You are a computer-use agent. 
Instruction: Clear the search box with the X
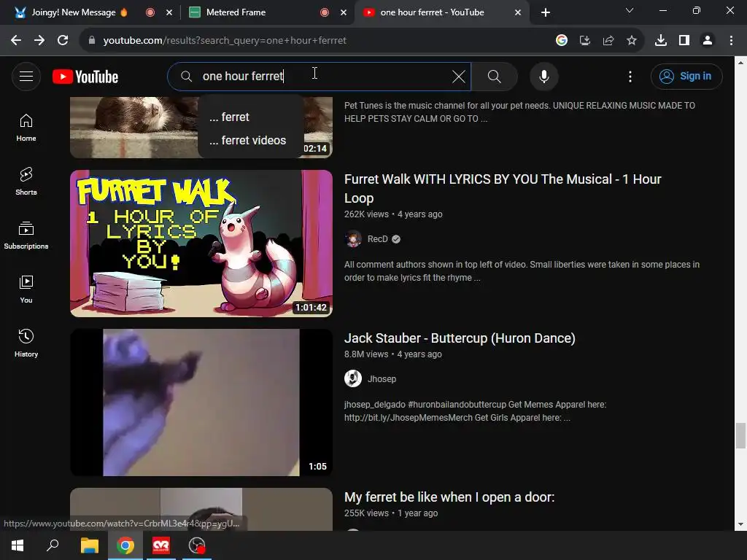click(458, 76)
